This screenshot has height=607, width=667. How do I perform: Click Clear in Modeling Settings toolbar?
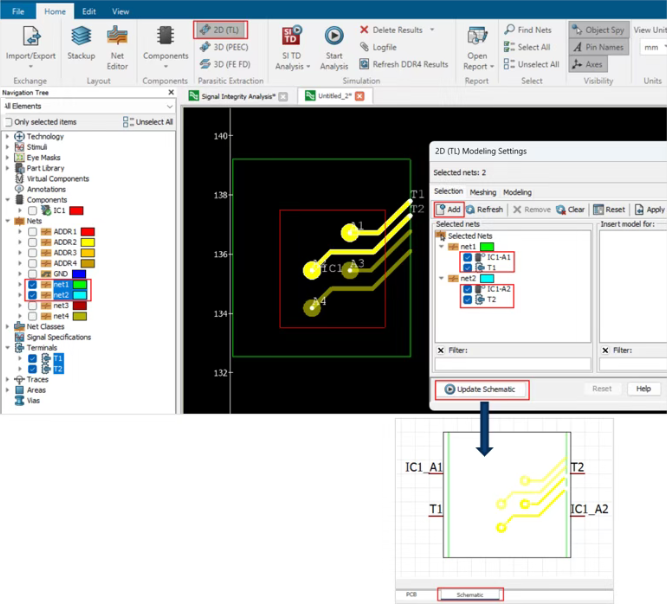(570, 209)
